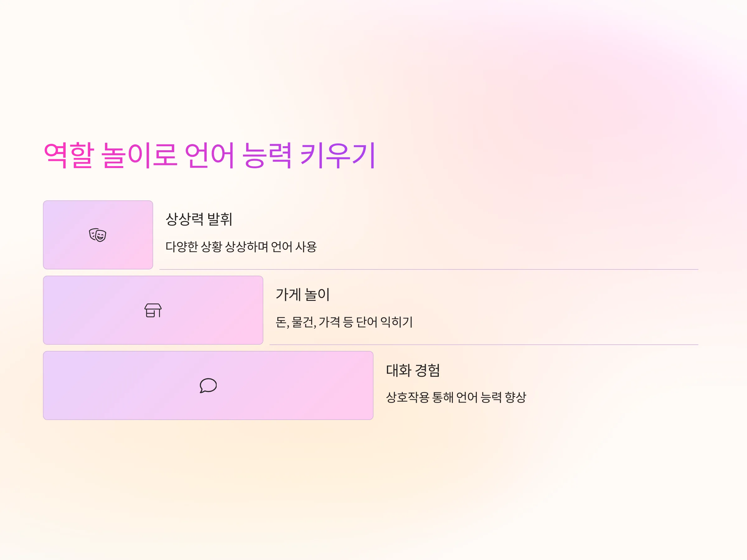Select the '상상력 발휘' heading
Screen dimensions: 747x560
coord(199,219)
